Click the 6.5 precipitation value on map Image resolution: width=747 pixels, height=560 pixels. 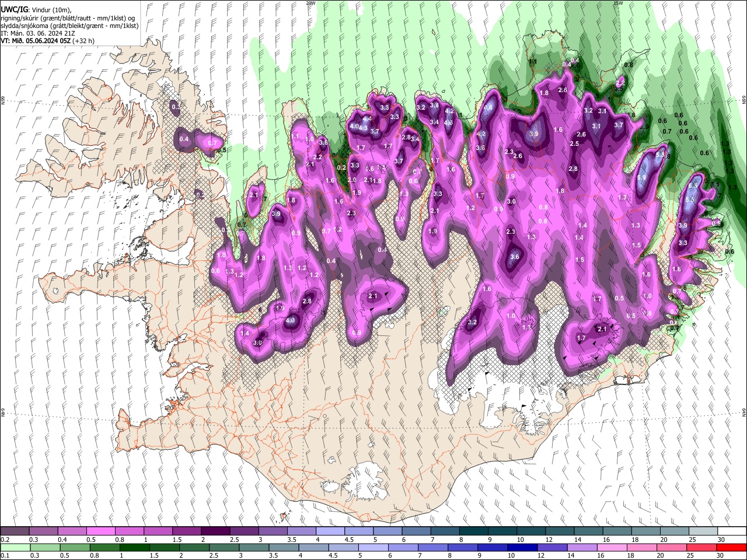(693, 186)
